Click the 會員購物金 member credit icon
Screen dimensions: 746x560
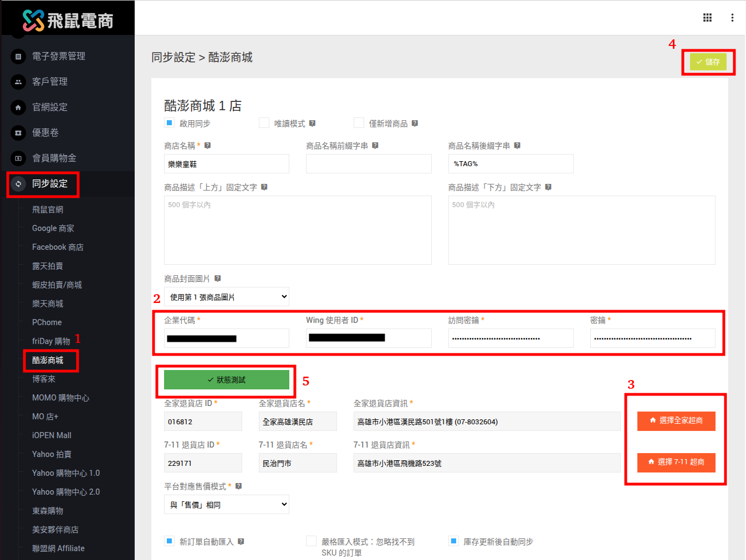point(18,158)
